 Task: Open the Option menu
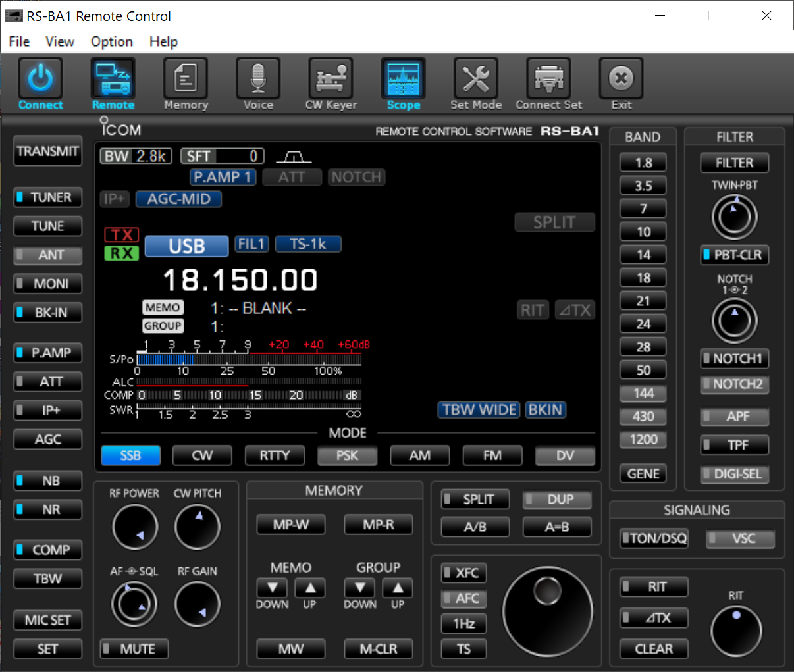pos(111,41)
